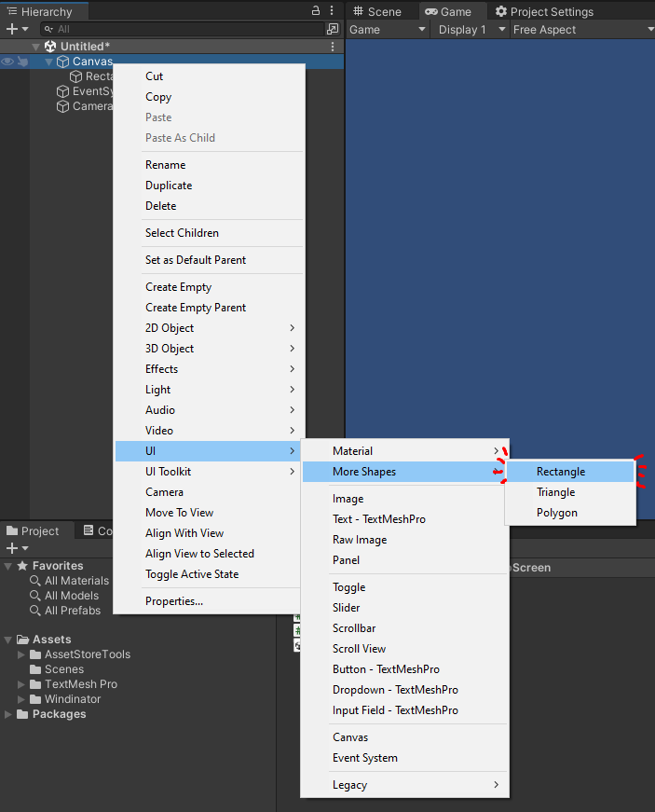The width and height of the screenshot is (655, 812).
Task: Open the Project Settings tab
Action: 544,11
